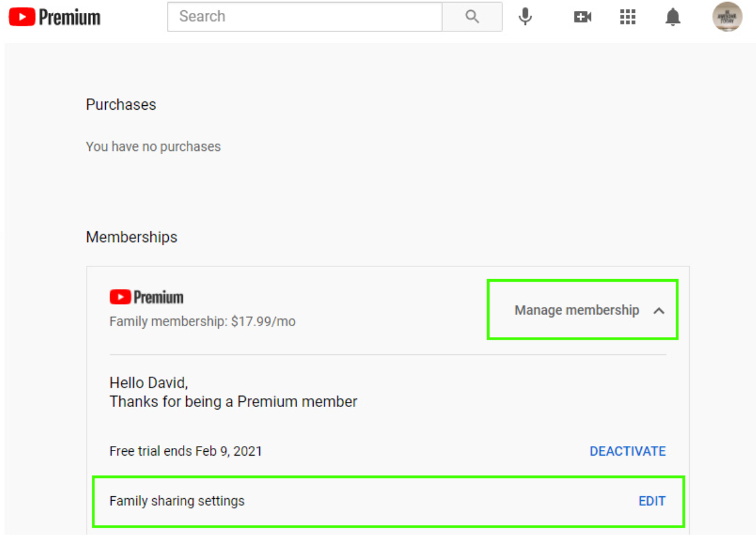The image size is (756, 543).
Task: Click the 'You have no purchases' message
Action: (x=153, y=146)
